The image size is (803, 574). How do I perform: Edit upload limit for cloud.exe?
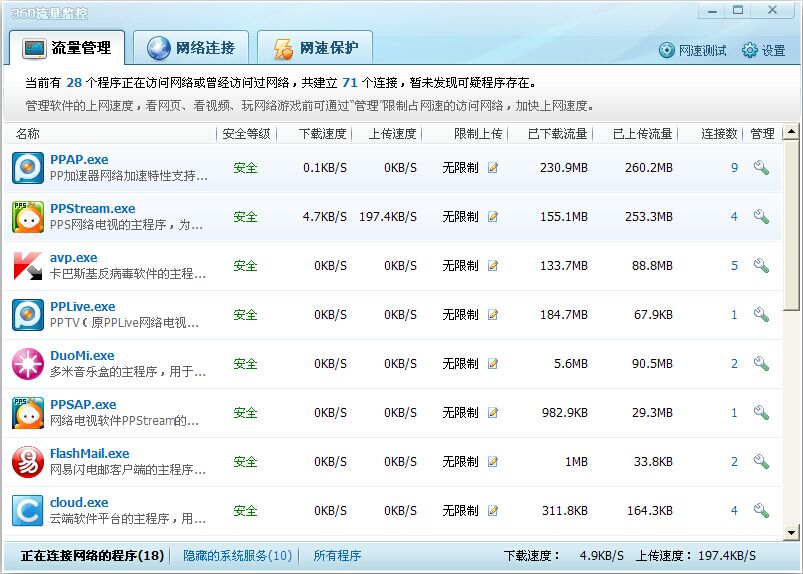tap(493, 511)
